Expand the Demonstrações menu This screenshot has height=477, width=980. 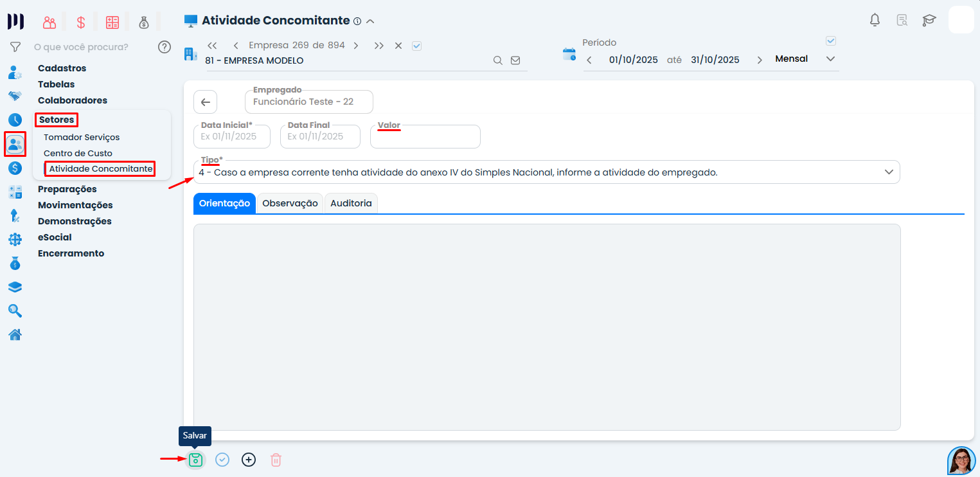click(75, 221)
